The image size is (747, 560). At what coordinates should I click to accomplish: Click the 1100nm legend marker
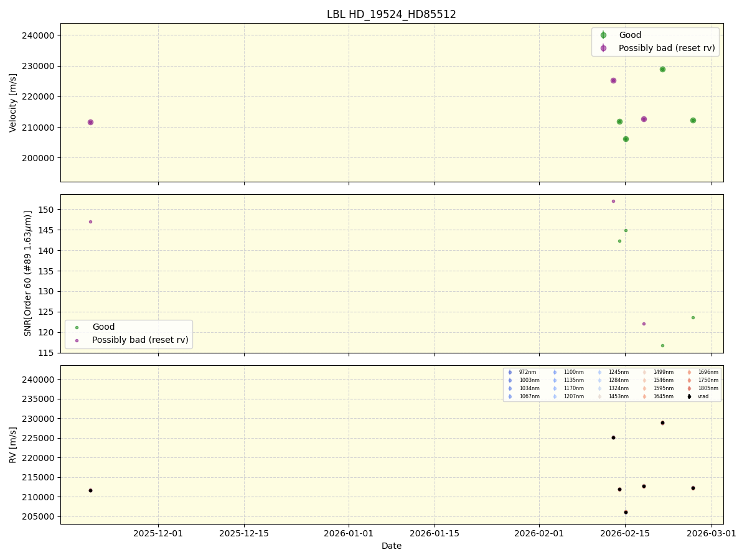[555, 372]
